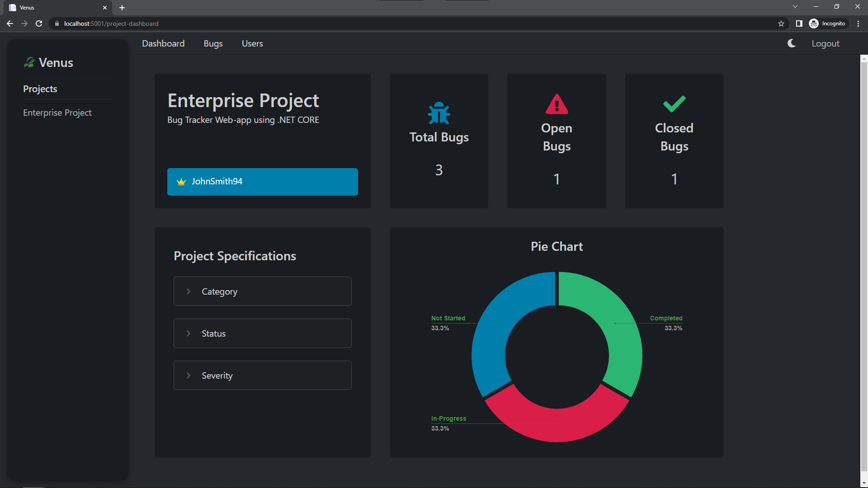Click the Projects sidebar heading
Viewport: 868px width, 488px height.
40,89
